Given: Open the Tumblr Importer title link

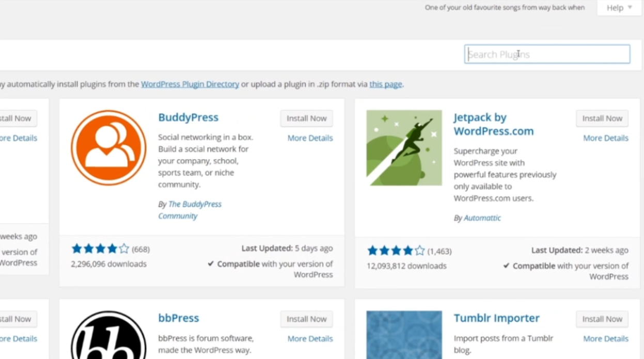Looking at the screenshot, I should pos(497,318).
